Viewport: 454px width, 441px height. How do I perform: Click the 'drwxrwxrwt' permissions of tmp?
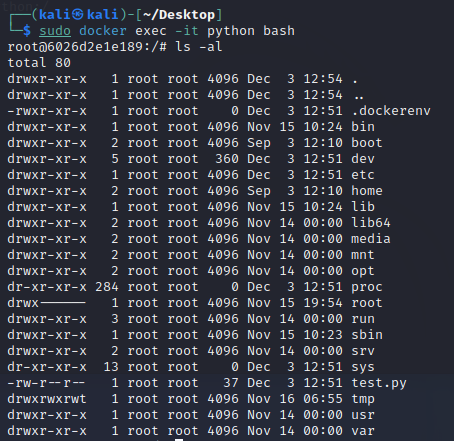click(x=47, y=399)
